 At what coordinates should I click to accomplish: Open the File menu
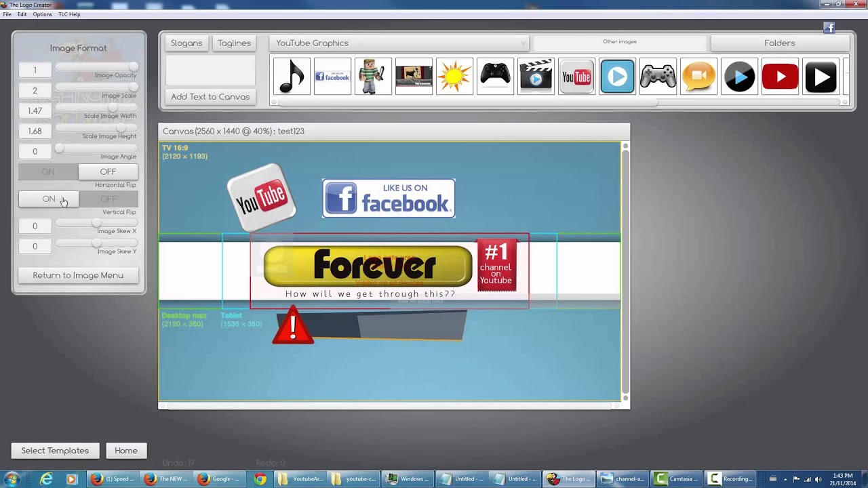pos(7,14)
